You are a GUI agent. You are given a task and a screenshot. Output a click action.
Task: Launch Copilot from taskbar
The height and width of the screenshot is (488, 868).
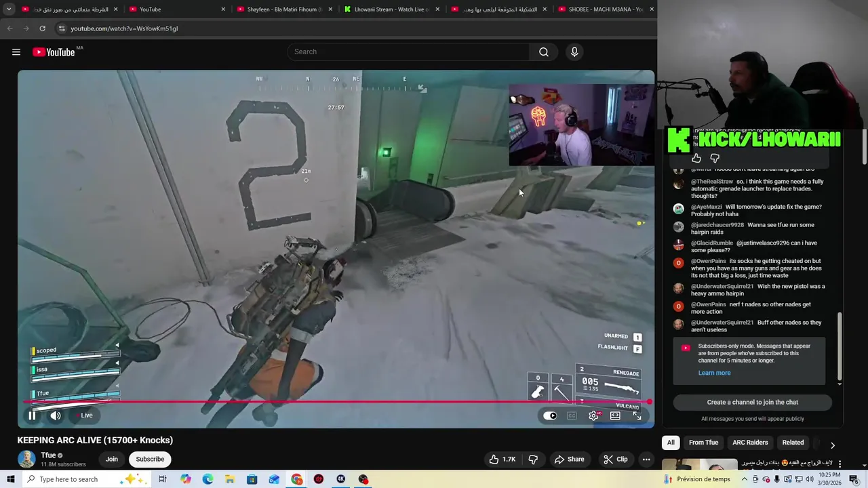pos(186,479)
